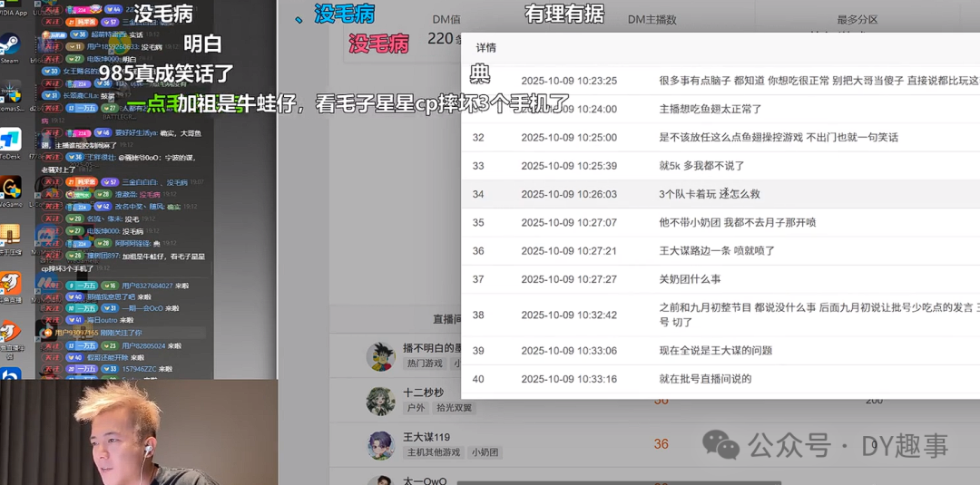Click the timestamp 2025-10-09 10:32:42
The height and width of the screenshot is (485, 980).
(x=569, y=315)
